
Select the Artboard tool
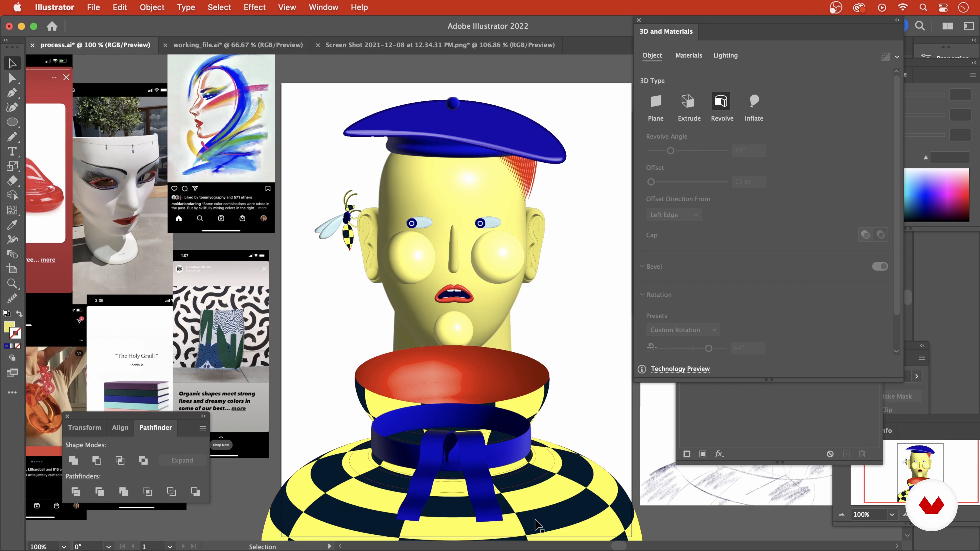(12, 269)
